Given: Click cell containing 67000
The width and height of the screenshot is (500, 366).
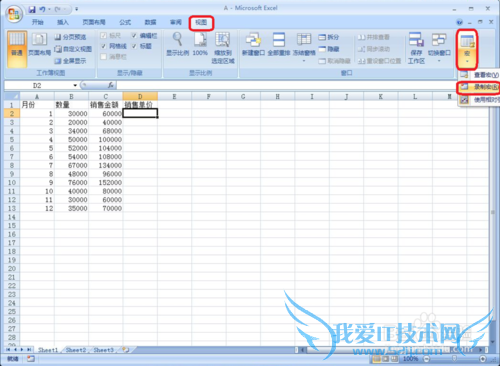Looking at the screenshot, I should coord(71,165).
